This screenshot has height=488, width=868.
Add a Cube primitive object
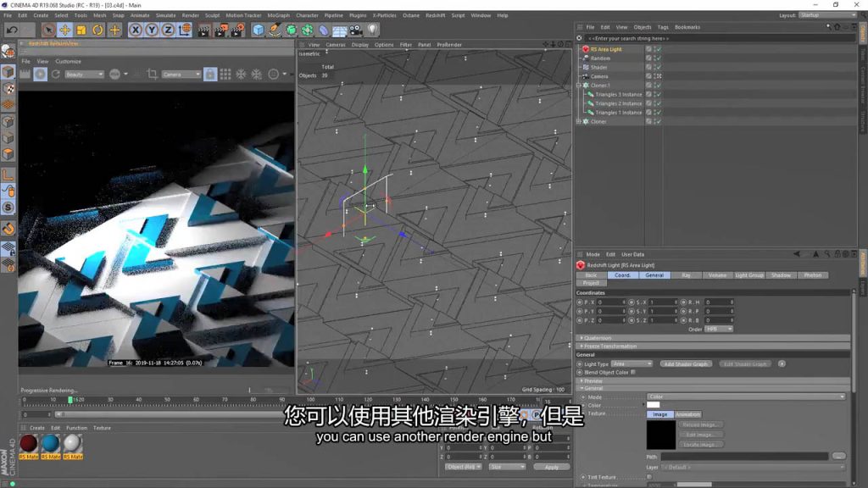click(x=259, y=30)
